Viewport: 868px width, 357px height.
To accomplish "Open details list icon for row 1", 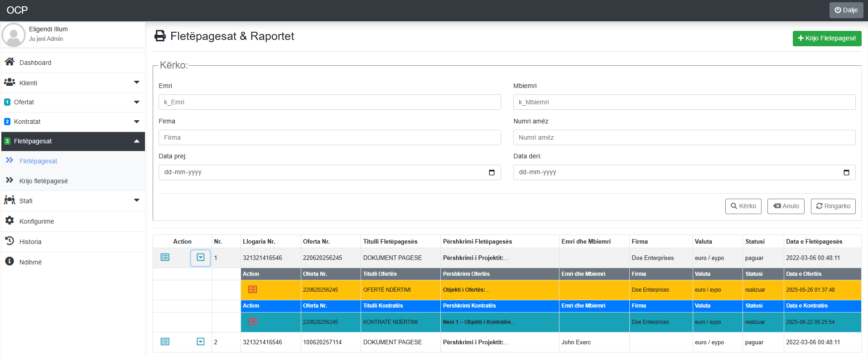I will (x=165, y=257).
